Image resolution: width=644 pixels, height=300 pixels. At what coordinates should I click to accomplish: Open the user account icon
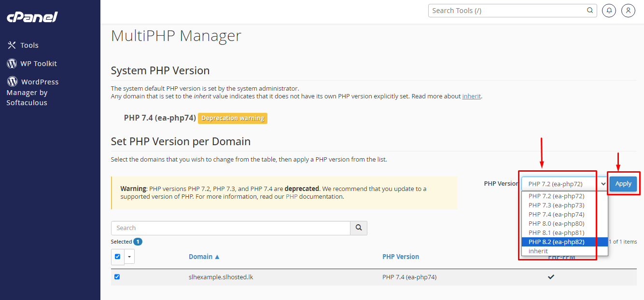(x=628, y=11)
